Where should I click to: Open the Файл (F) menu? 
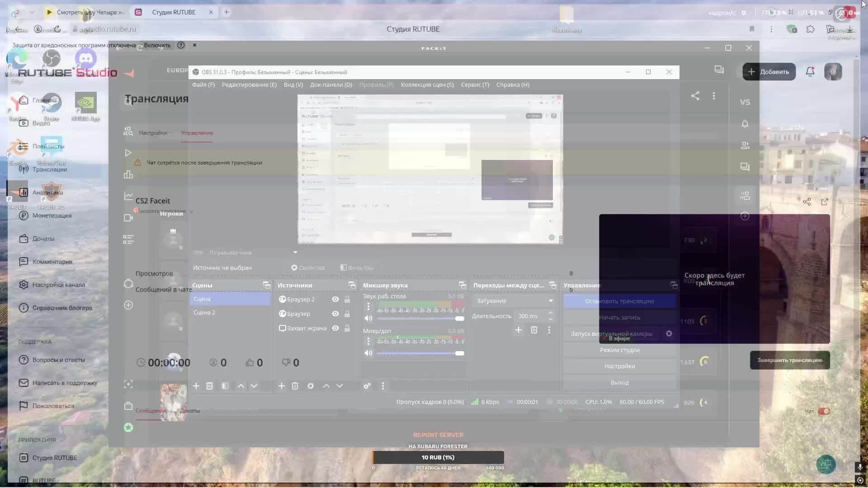pyautogui.click(x=203, y=85)
